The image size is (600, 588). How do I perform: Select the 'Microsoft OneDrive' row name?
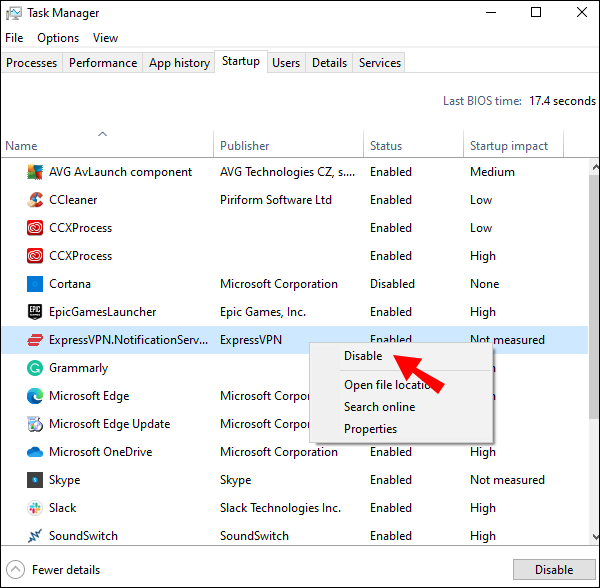[x=101, y=452]
